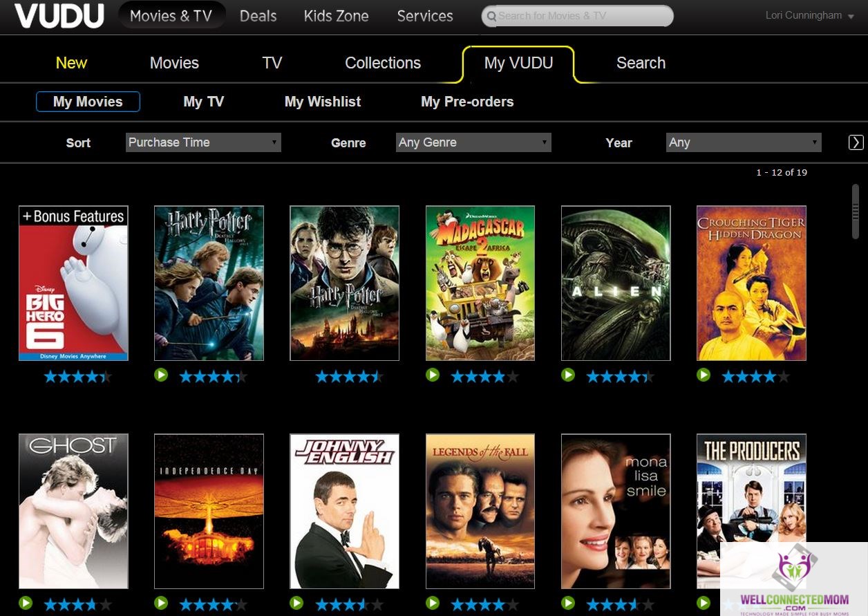
Task: Click star rating under Deathly Hallows Part 2
Action: (x=349, y=377)
